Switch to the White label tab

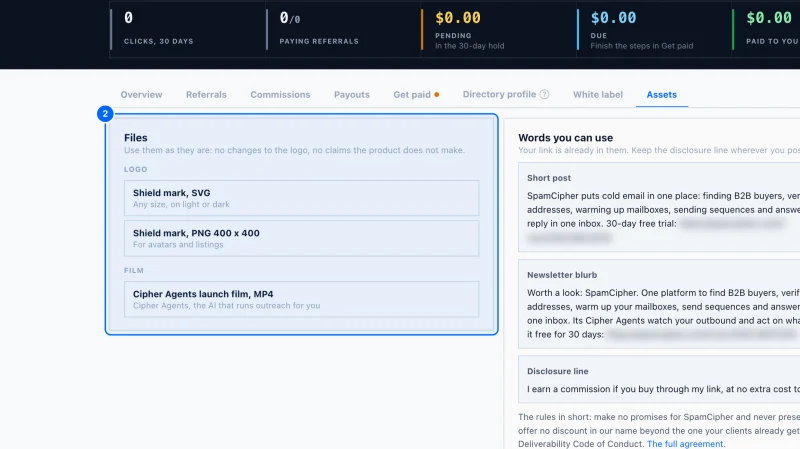click(x=597, y=94)
